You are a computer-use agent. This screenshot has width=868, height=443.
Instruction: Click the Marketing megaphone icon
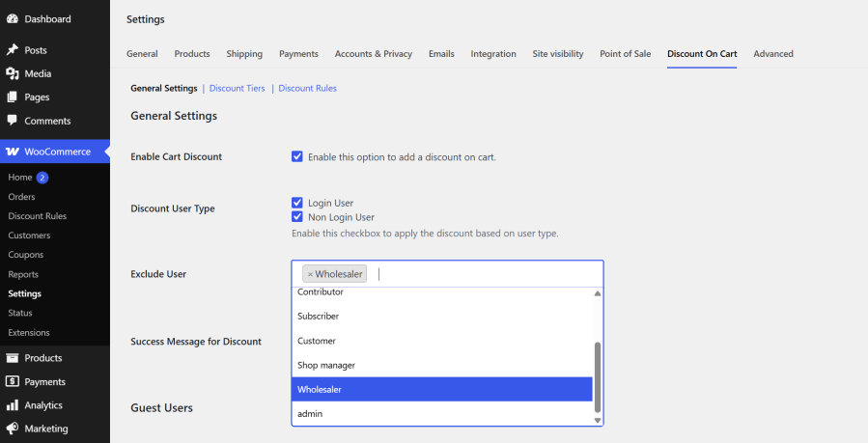click(x=13, y=429)
